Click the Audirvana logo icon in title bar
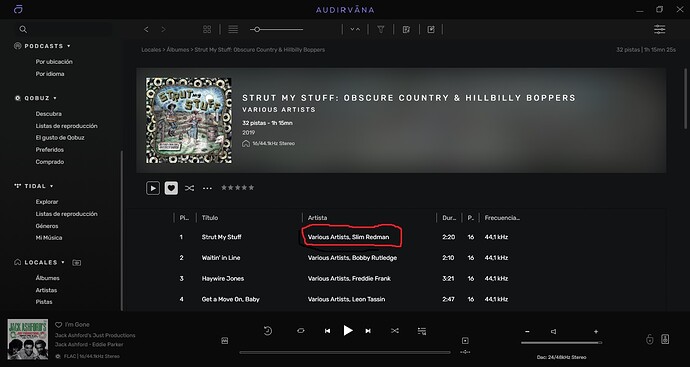The height and width of the screenshot is (367, 690). [x=18, y=9]
